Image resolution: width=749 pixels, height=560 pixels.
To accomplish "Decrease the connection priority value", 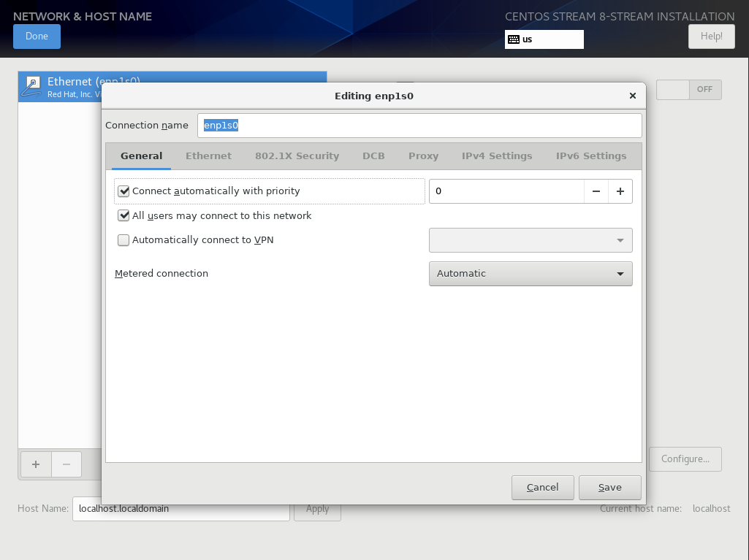I will click(x=596, y=191).
